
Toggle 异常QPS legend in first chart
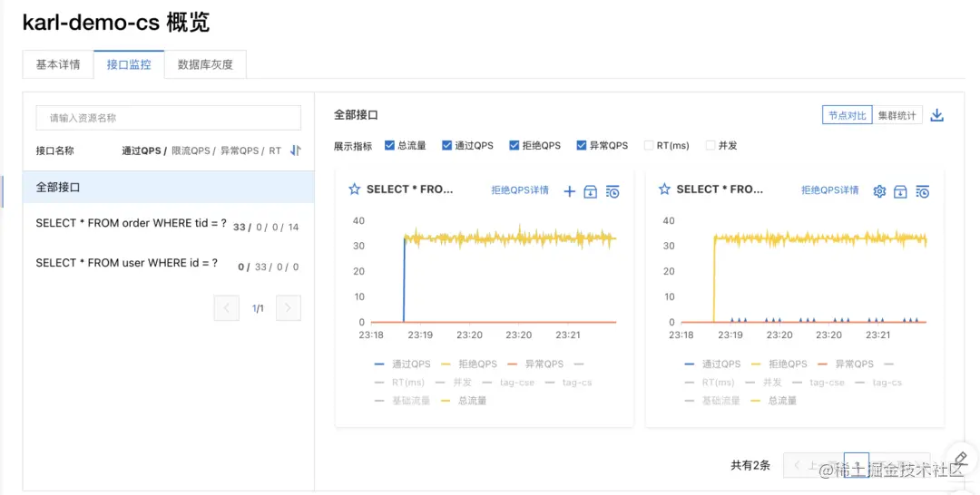[535, 364]
